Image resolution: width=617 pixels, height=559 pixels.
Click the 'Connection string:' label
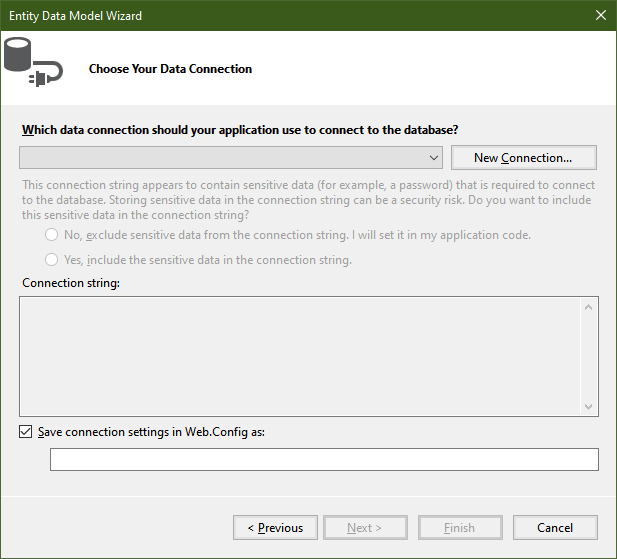pyautogui.click(x=71, y=283)
